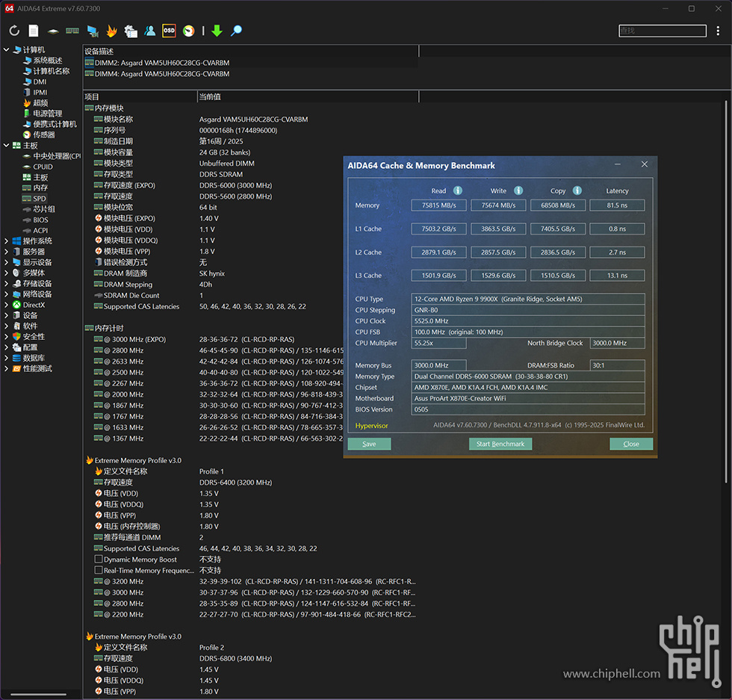Click the L3 Cache Copy 1510.5 GB/s value
Viewport: 732px width, 700px height.
[x=558, y=276]
